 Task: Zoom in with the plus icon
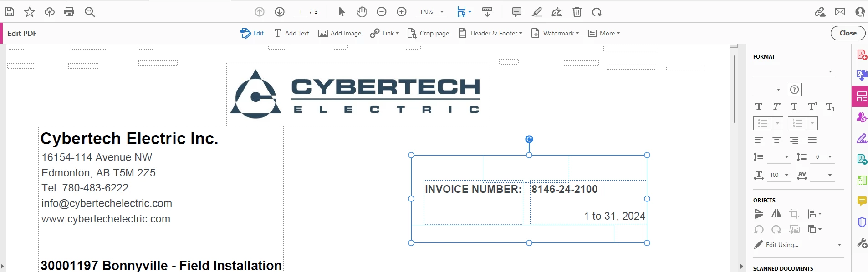402,12
